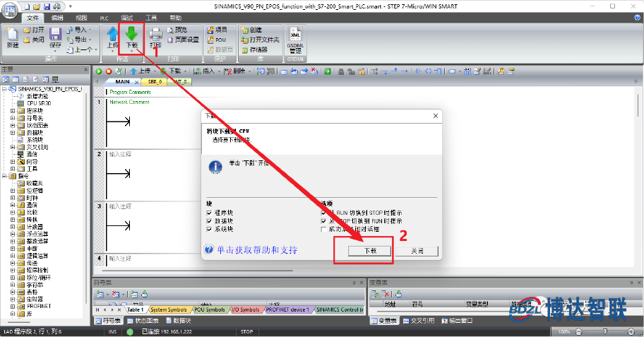The width and height of the screenshot is (644, 337).
Task: Click the 预览 print preview icon
Action: [170, 30]
